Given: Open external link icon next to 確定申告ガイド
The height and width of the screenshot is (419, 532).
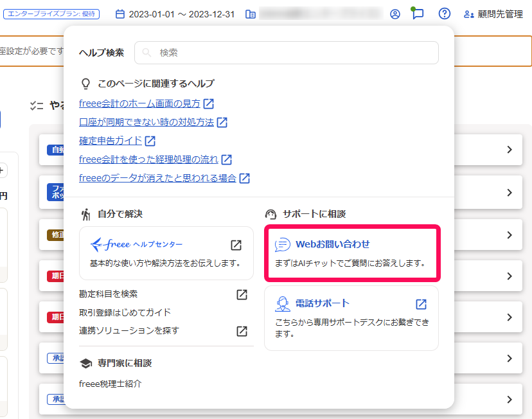Looking at the screenshot, I should (x=149, y=141).
